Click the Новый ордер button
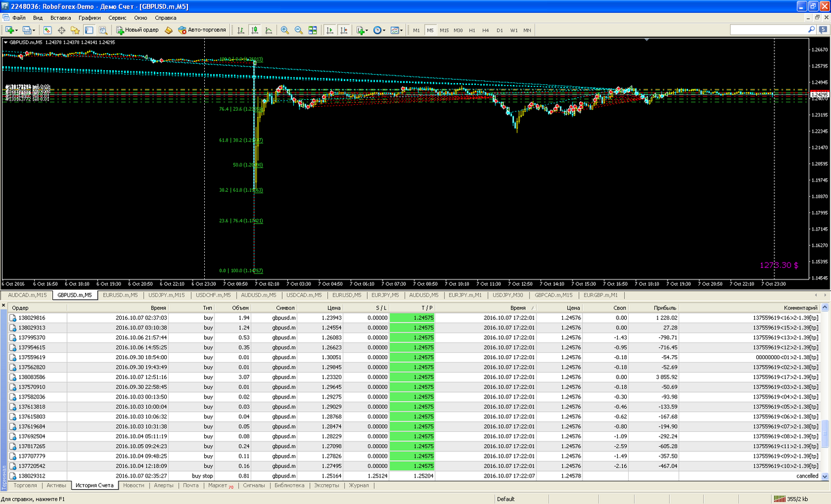The height and width of the screenshot is (504, 831). pyautogui.click(x=137, y=30)
